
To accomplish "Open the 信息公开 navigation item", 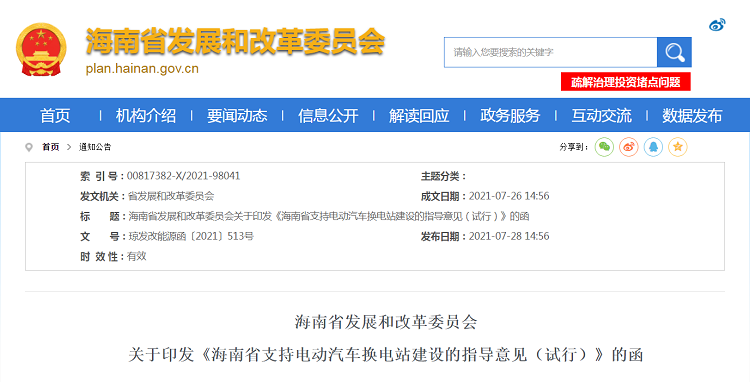I will [328, 116].
